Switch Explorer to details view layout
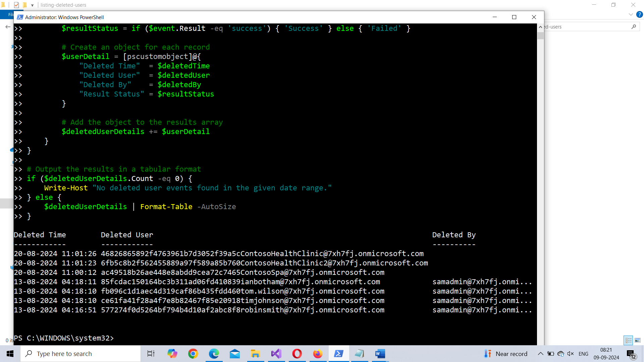The width and height of the screenshot is (644, 362). tap(628, 340)
